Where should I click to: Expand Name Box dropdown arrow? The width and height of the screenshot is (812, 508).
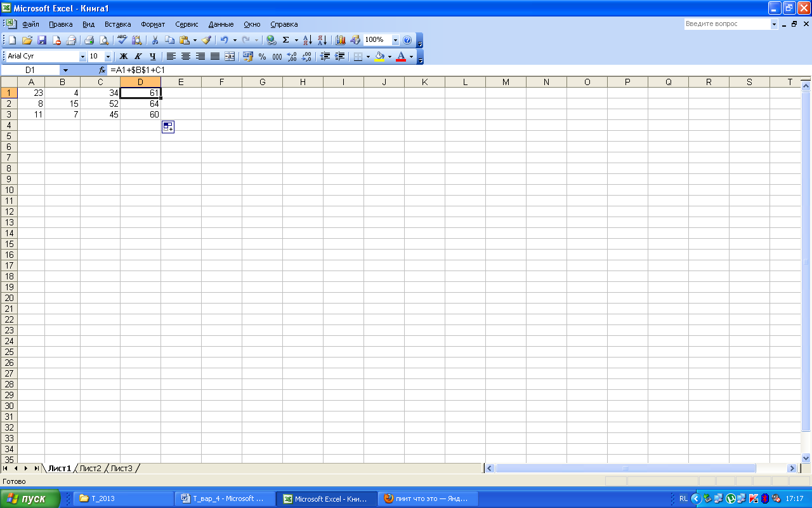(65, 70)
